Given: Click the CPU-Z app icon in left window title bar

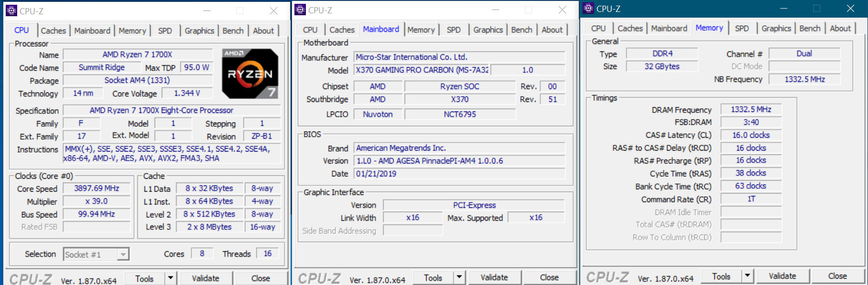Looking at the screenshot, I should click(11, 10).
